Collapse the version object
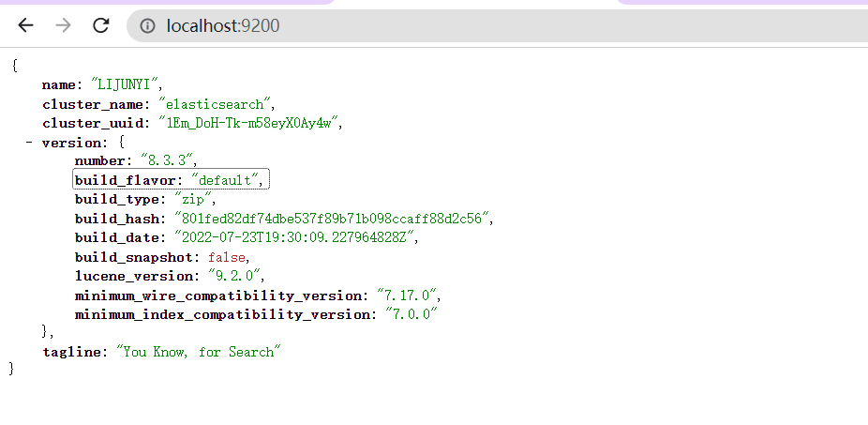 tap(29, 142)
